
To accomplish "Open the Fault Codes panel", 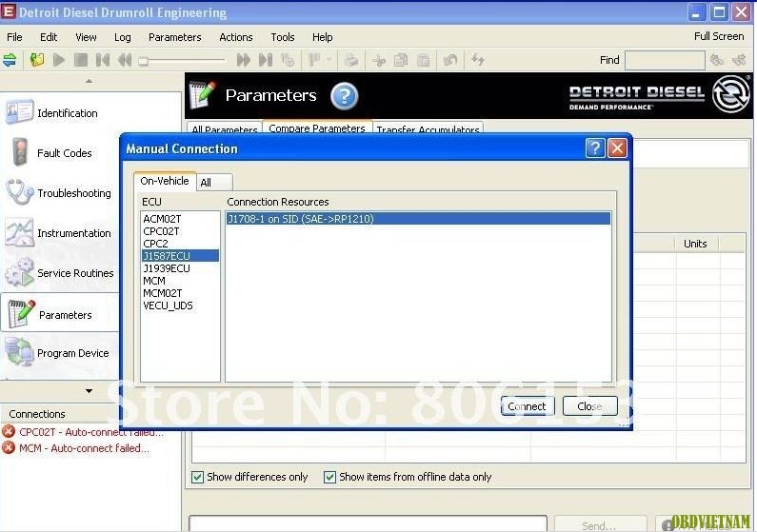I will click(20, 152).
